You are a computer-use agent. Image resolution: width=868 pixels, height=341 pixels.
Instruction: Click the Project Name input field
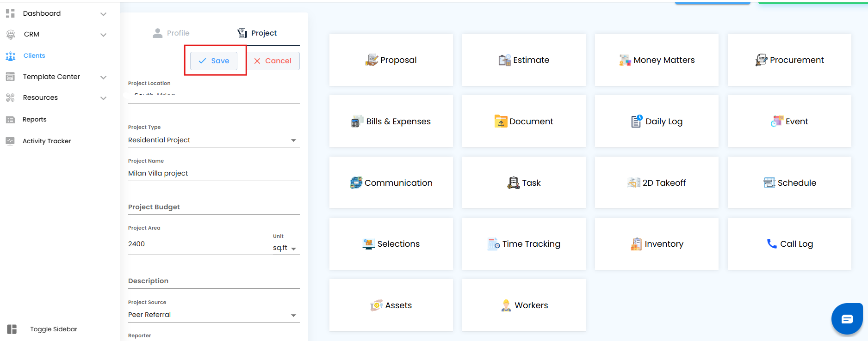[x=214, y=173]
